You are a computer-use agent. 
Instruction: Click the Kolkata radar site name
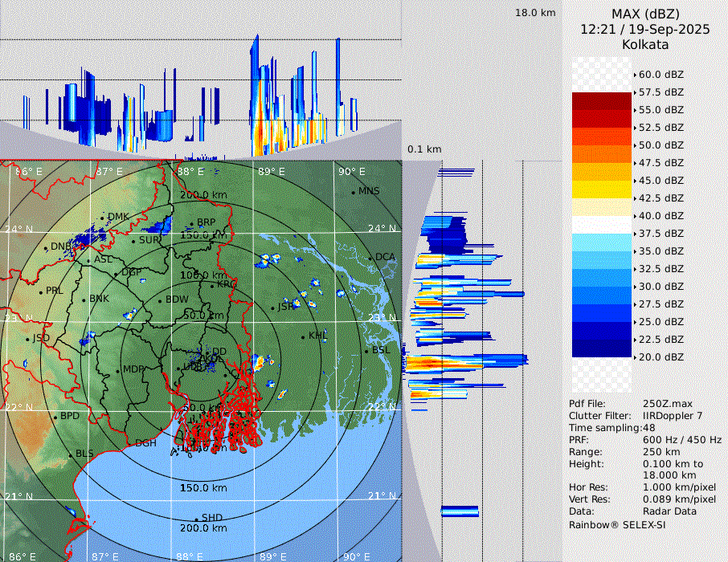(645, 44)
